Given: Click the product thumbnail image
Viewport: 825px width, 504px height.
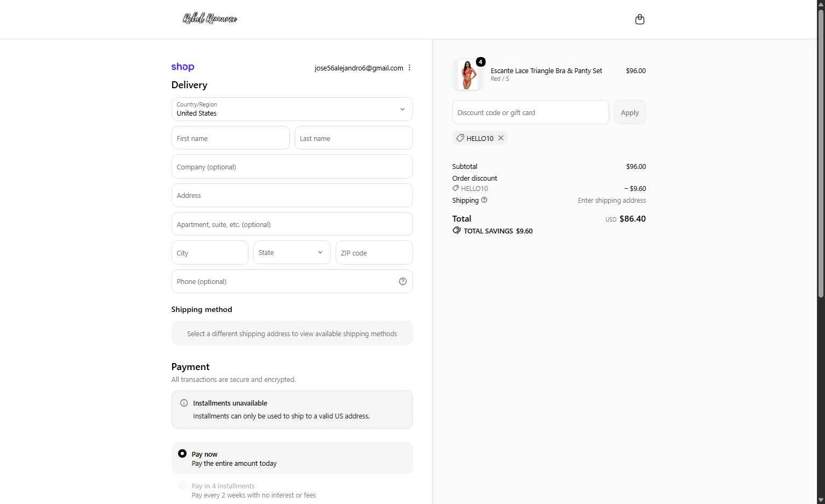Looking at the screenshot, I should [467, 74].
